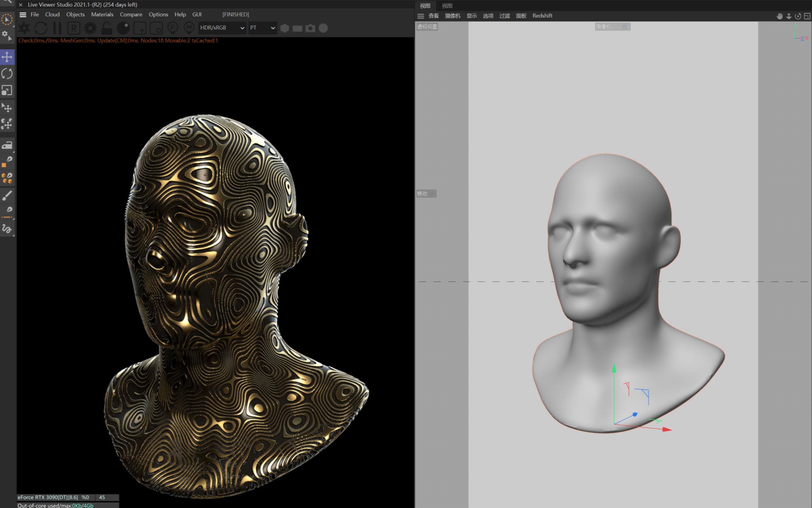This screenshot has width=812, height=508.
Task: Open Octane settings via the gear icon
Action: point(90,28)
